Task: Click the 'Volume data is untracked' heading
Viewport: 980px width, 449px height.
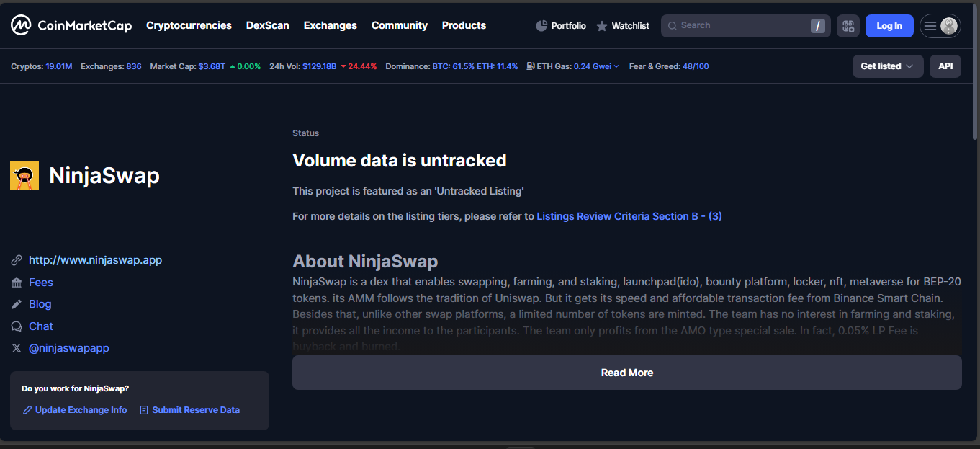Action: click(x=400, y=160)
